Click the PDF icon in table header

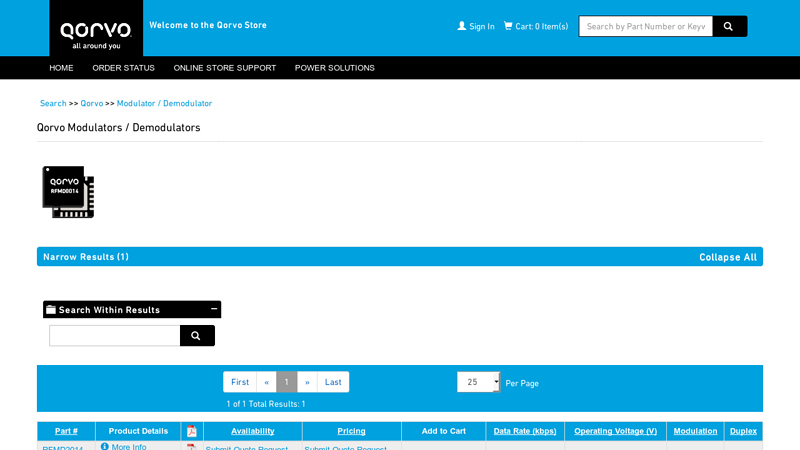pos(192,431)
